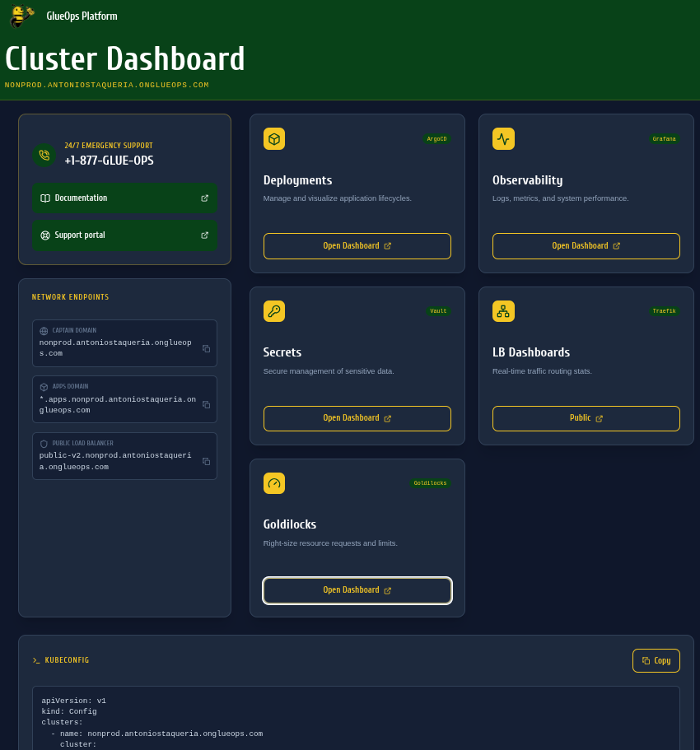Click the phone icon for emergency support
Screen dimensions: 700x750
coord(44,155)
